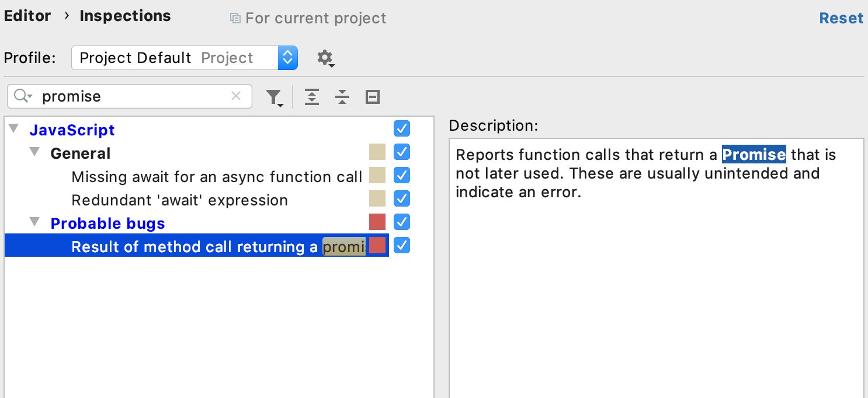Select the Redundant 'await' expression item
Screen dimensions: 868x398
coord(179,201)
